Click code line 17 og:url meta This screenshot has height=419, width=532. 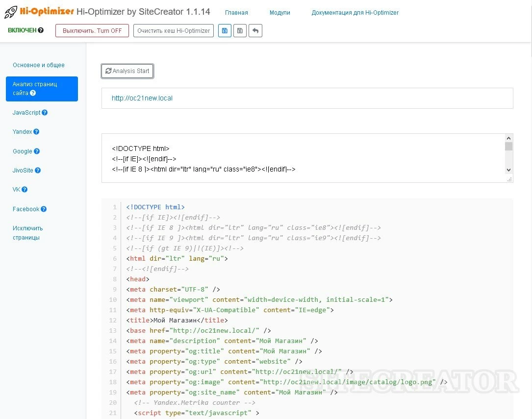click(240, 372)
